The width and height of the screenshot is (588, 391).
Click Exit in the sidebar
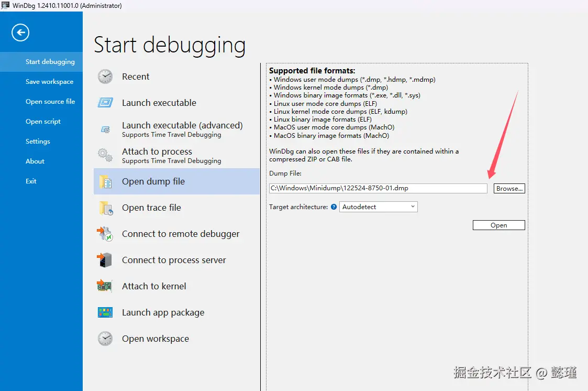click(41, 181)
